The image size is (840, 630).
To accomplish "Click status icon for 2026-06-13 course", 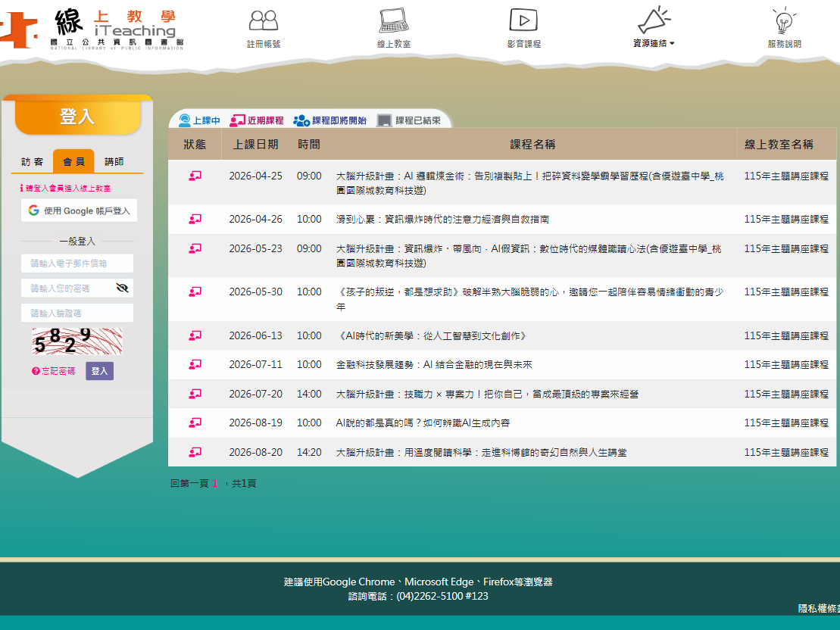I will (195, 335).
